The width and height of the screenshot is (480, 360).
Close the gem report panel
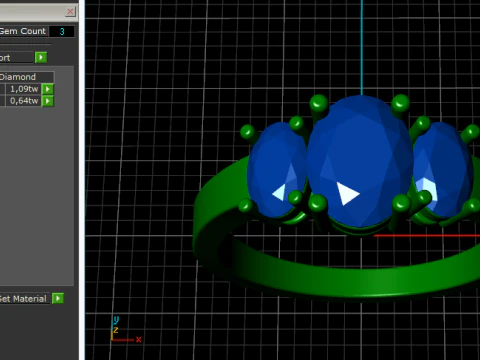coord(70,12)
